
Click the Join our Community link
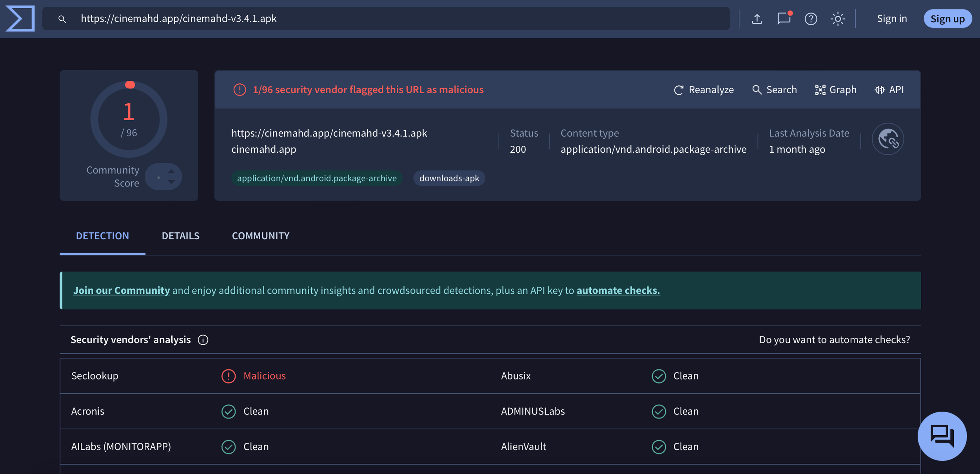122,290
